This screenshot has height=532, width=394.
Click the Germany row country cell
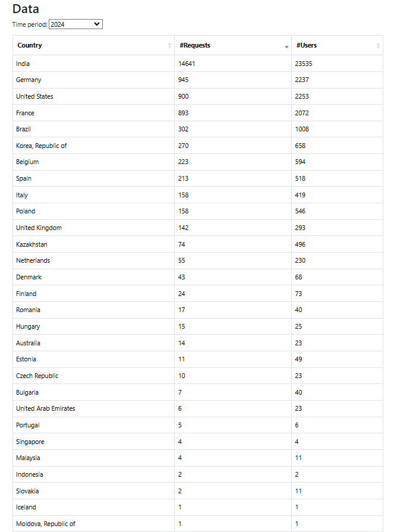coord(29,80)
